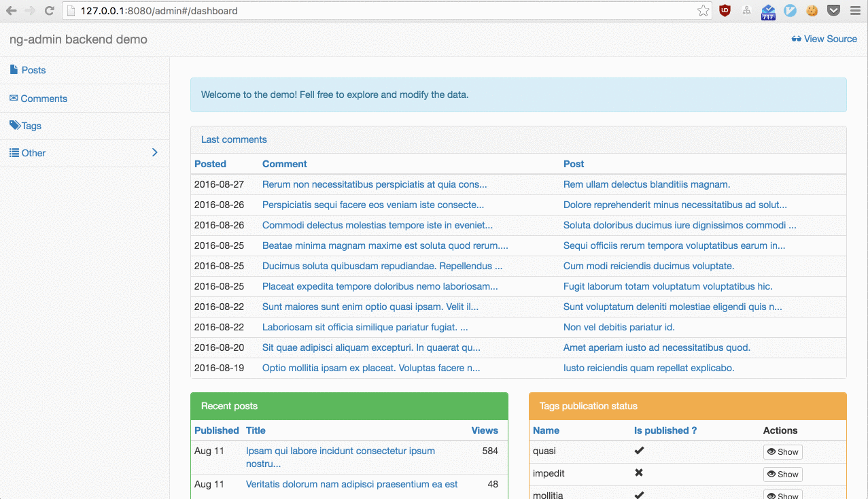Click the tags icon in the sidebar
Viewport: 868px width, 499px height.
tap(15, 125)
